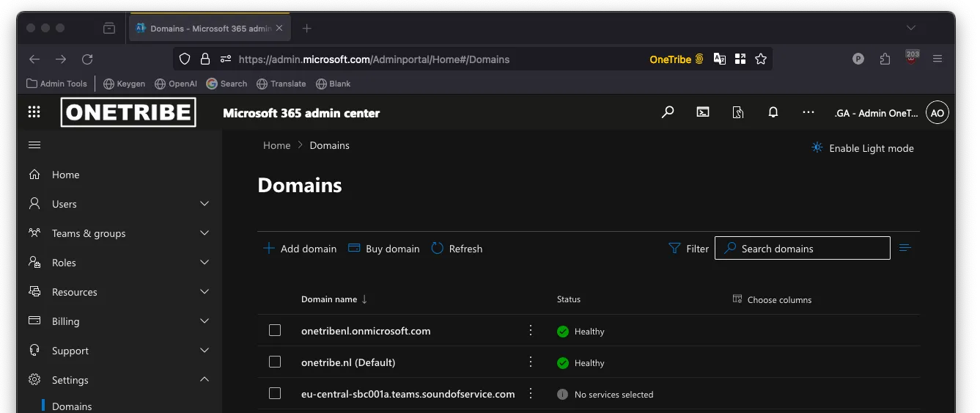980x413 pixels.
Task: Select the eu-central-sbc001a.teams.soundofservice.com checkbox
Action: click(275, 394)
